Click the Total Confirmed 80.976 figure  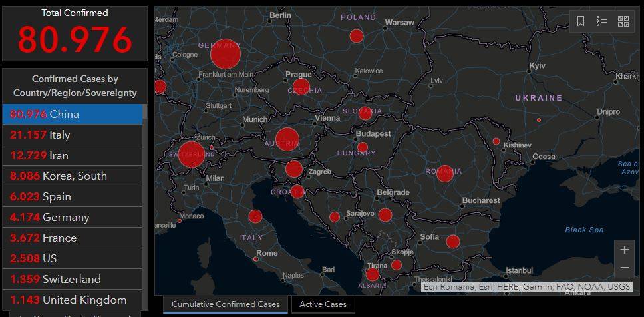click(75, 40)
